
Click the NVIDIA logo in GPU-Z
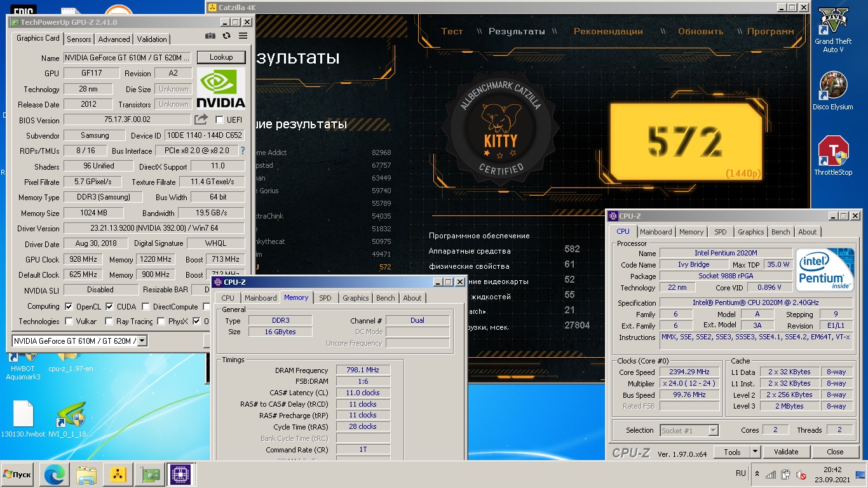click(x=220, y=89)
